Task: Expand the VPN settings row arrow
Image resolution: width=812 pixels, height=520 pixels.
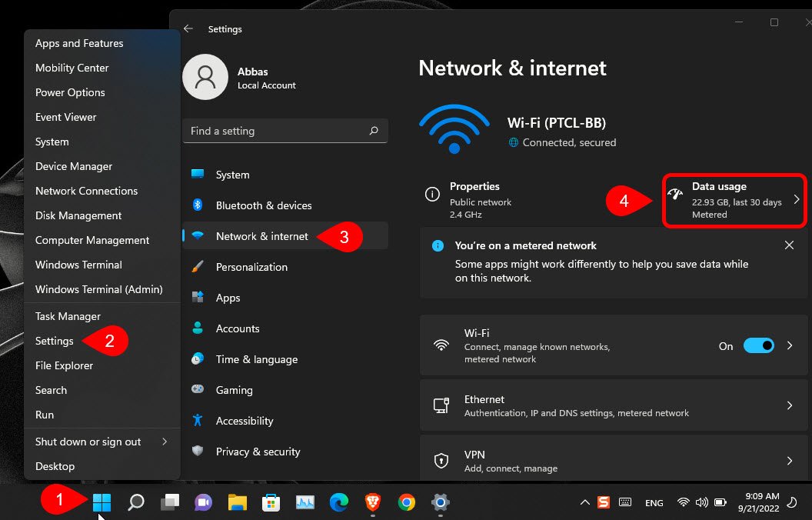Action: pyautogui.click(x=789, y=461)
